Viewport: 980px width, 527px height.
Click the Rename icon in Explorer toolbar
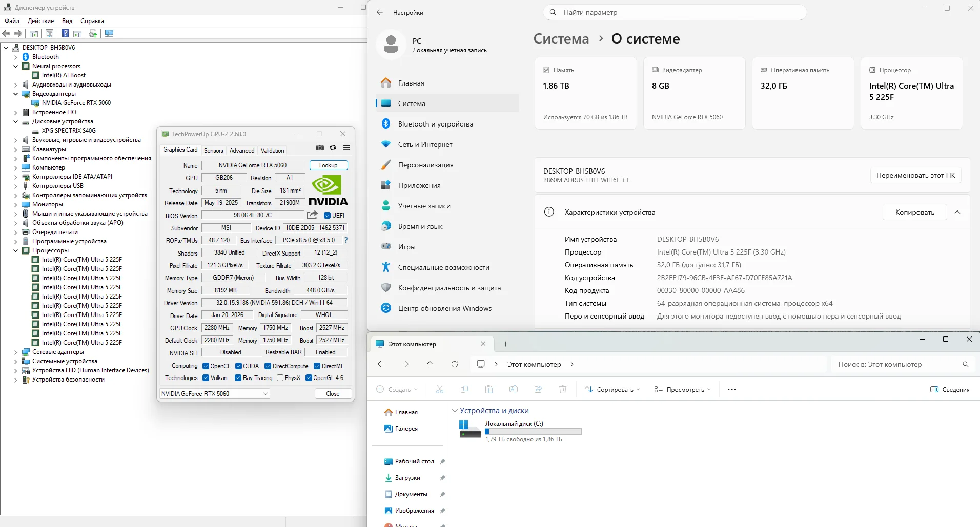(x=514, y=390)
